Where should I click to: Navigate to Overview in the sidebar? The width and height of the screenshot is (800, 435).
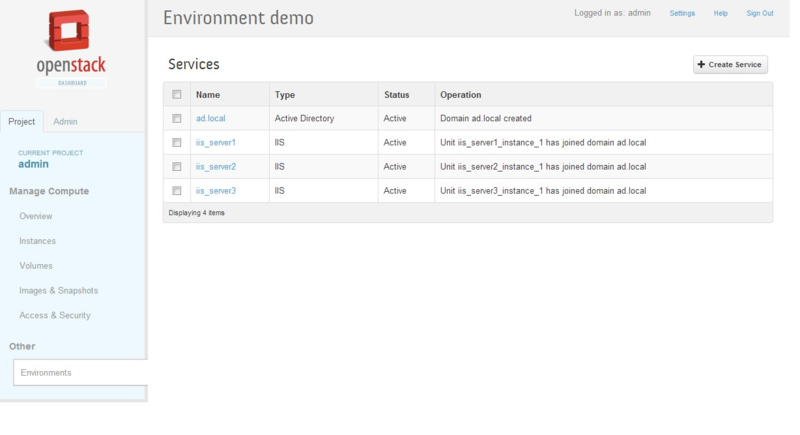[36, 216]
